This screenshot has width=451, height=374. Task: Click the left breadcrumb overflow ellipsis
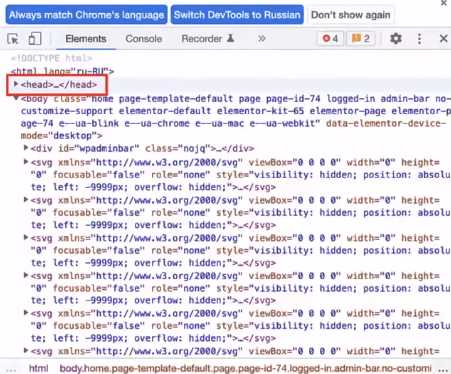tap(11, 369)
